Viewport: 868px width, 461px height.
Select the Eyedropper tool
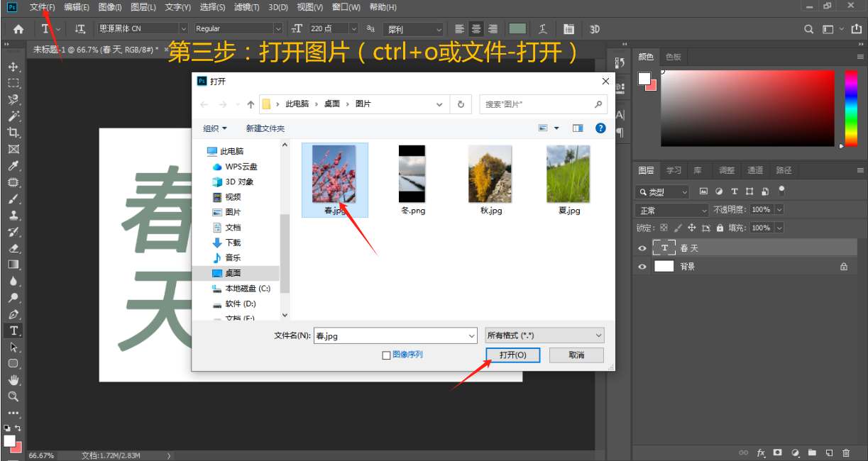(13, 166)
